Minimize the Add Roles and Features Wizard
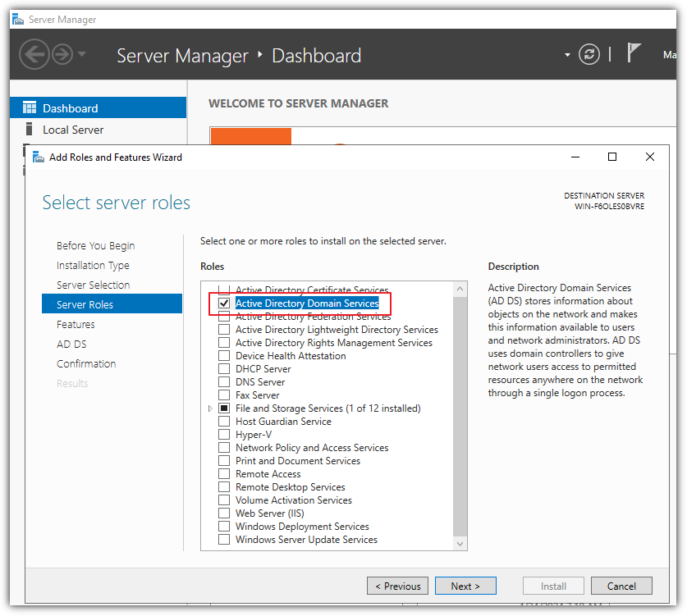The image size is (687, 616). click(x=575, y=157)
